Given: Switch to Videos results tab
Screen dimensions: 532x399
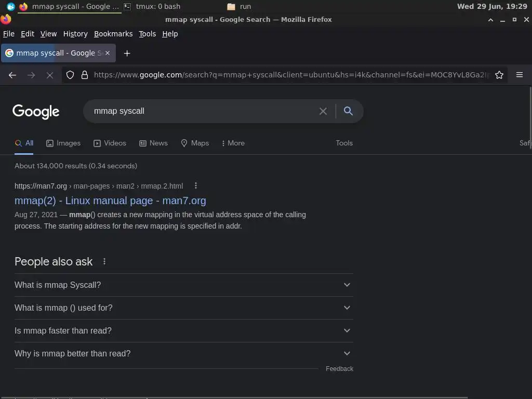Looking at the screenshot, I should pos(110,143).
